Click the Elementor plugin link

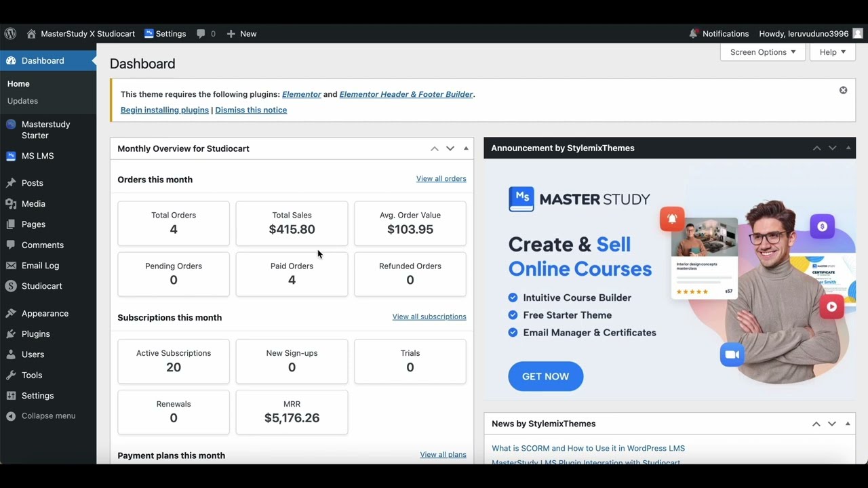coord(302,94)
